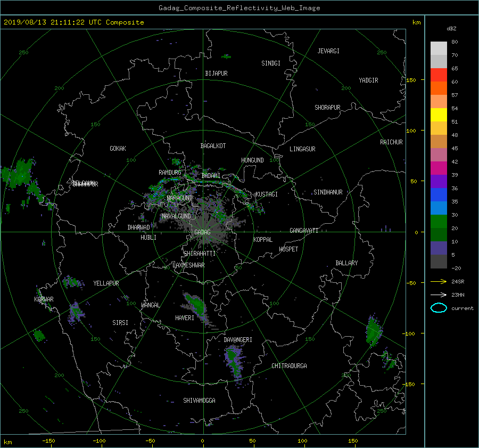Click the HAVERI town label
The height and width of the screenshot is (448, 479).
pyautogui.click(x=185, y=319)
